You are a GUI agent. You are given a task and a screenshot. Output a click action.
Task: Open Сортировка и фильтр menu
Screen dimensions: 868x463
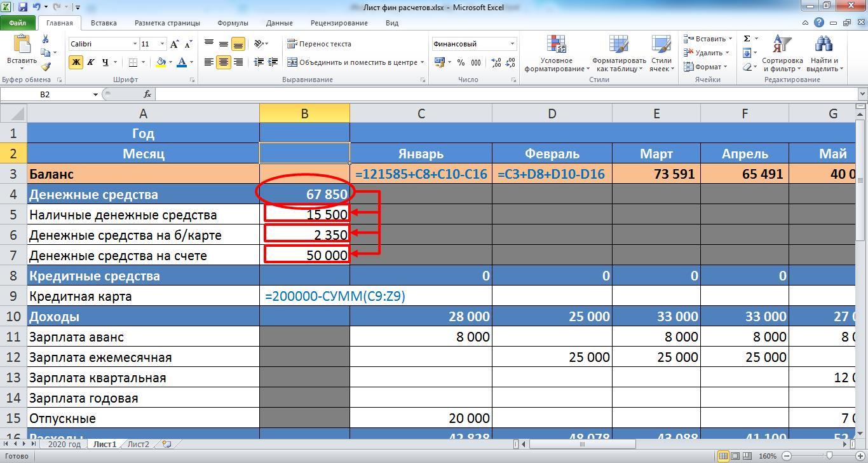point(783,53)
